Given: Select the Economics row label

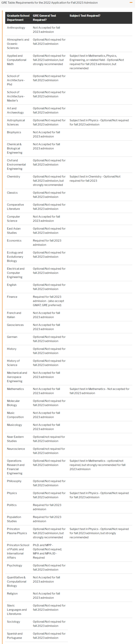Looking at the screenshot, I should [14, 241].
